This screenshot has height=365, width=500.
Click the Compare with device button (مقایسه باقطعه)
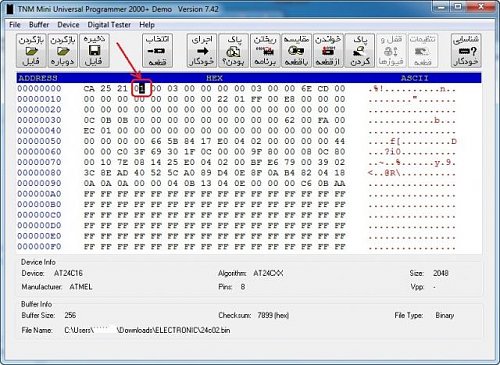[296, 51]
